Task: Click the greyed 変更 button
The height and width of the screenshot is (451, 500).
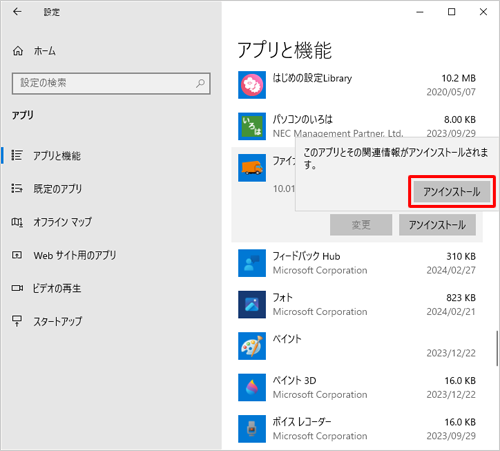Action: tap(361, 225)
